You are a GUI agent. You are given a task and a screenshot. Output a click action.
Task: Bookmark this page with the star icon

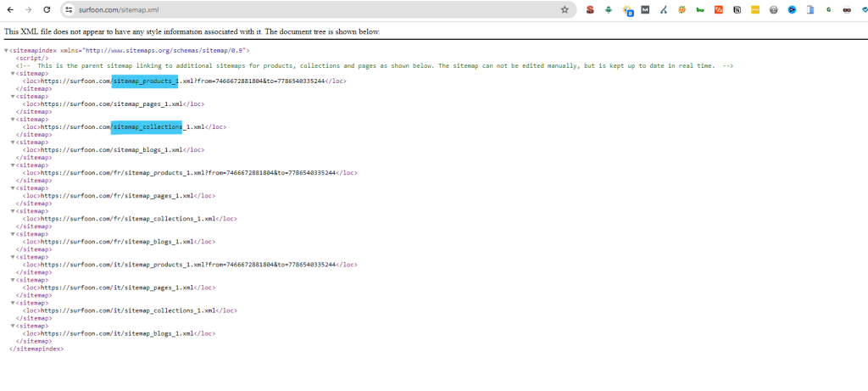click(565, 9)
